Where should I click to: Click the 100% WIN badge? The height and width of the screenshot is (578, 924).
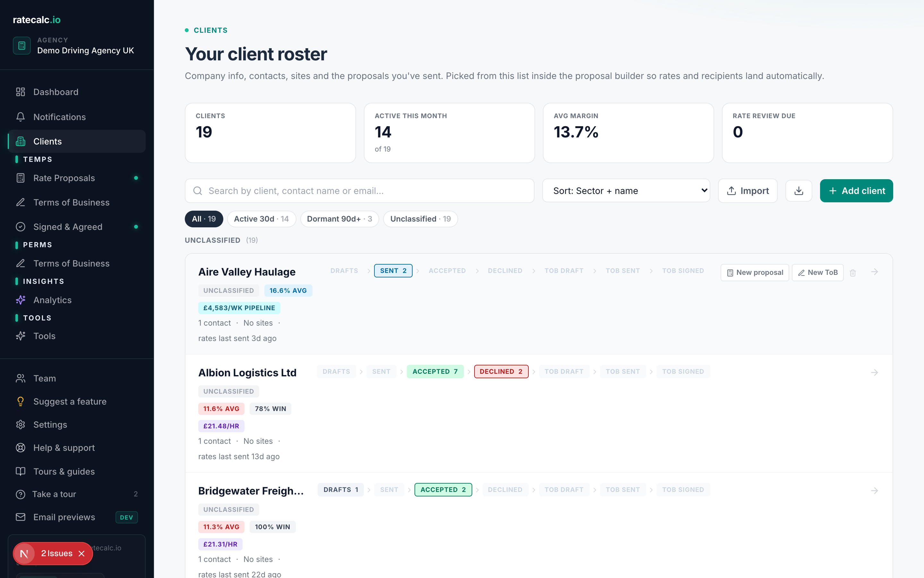pyautogui.click(x=273, y=527)
